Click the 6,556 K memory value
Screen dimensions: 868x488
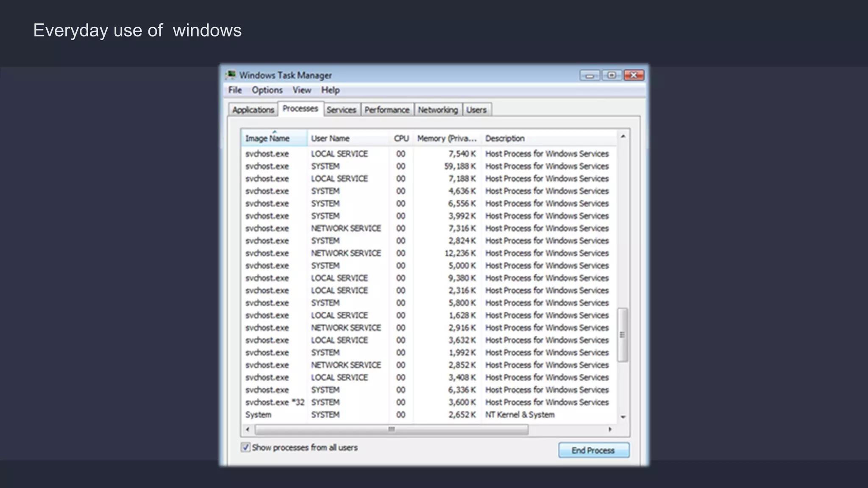click(x=462, y=203)
